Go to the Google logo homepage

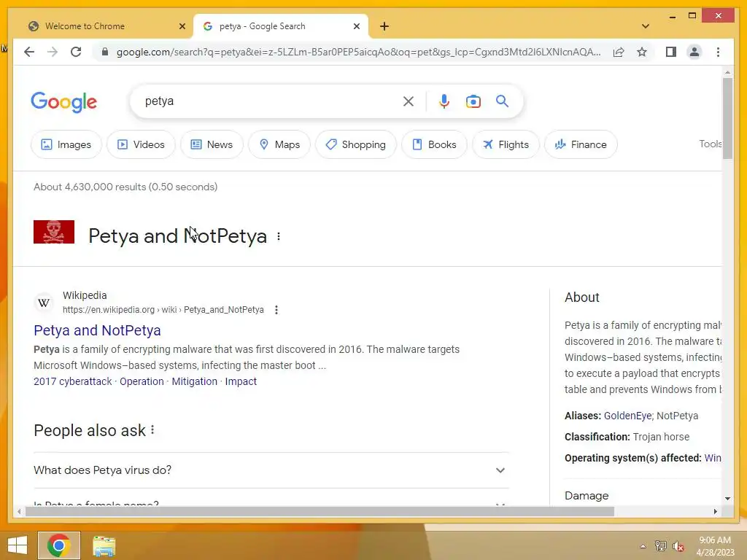click(64, 102)
